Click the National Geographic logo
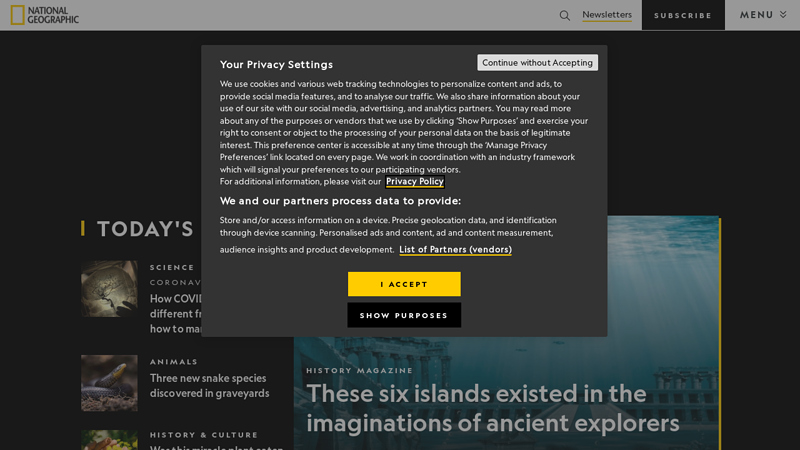Image resolution: width=800 pixels, height=450 pixels. point(45,15)
